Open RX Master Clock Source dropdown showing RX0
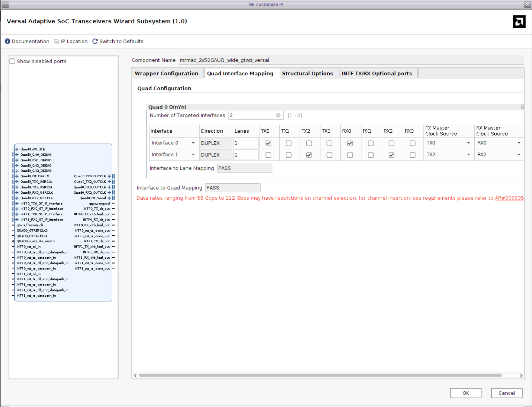Screen dimensions: 532x407 coord(499,143)
